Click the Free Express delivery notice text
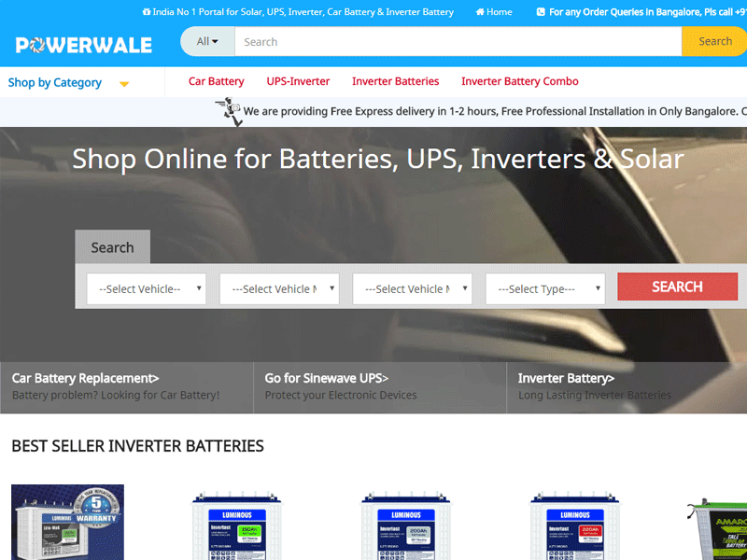The image size is (747, 560). click(495, 111)
